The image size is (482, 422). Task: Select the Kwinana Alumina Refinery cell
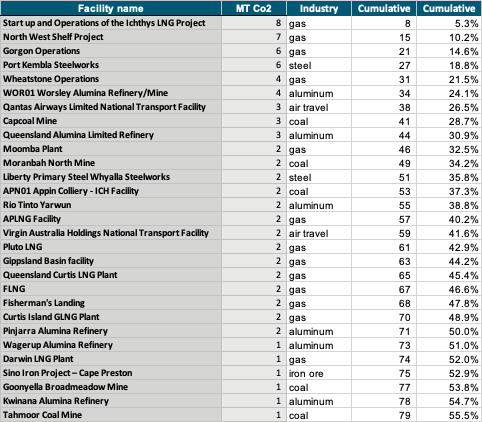111,401
